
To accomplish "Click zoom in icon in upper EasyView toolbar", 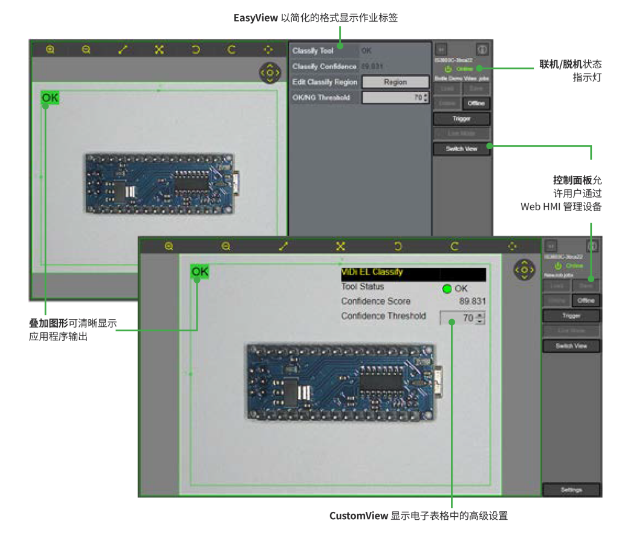I will (x=48, y=49).
